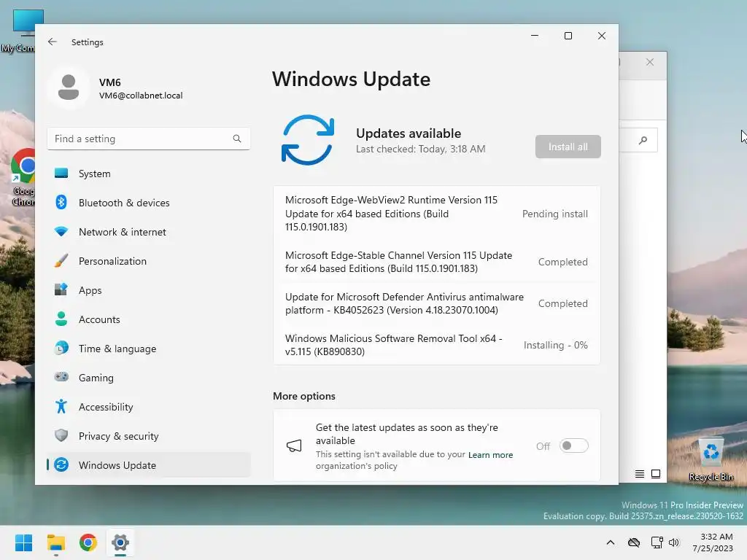Click the Gaming controller icon
Image resolution: width=747 pixels, height=560 pixels.
61,377
